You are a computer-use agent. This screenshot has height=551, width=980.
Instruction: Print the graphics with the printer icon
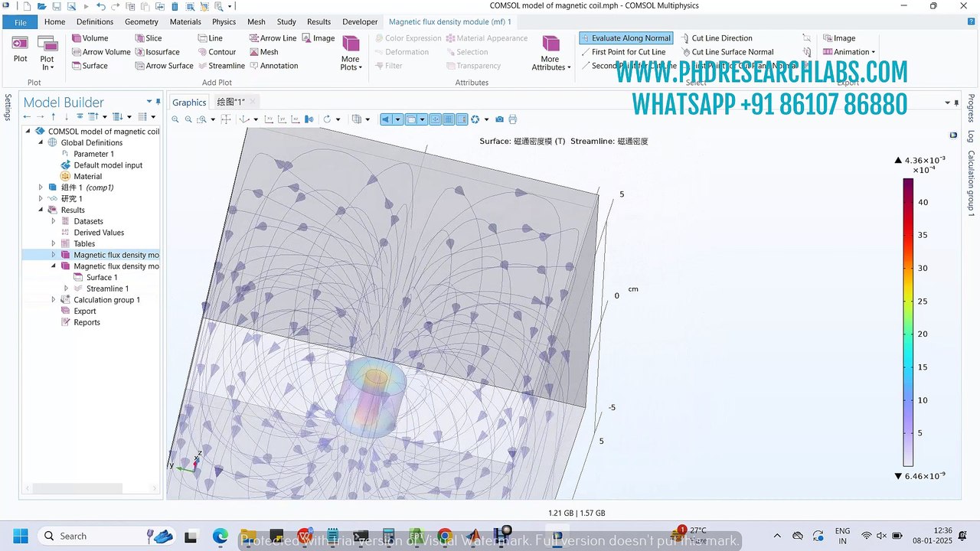[513, 119]
